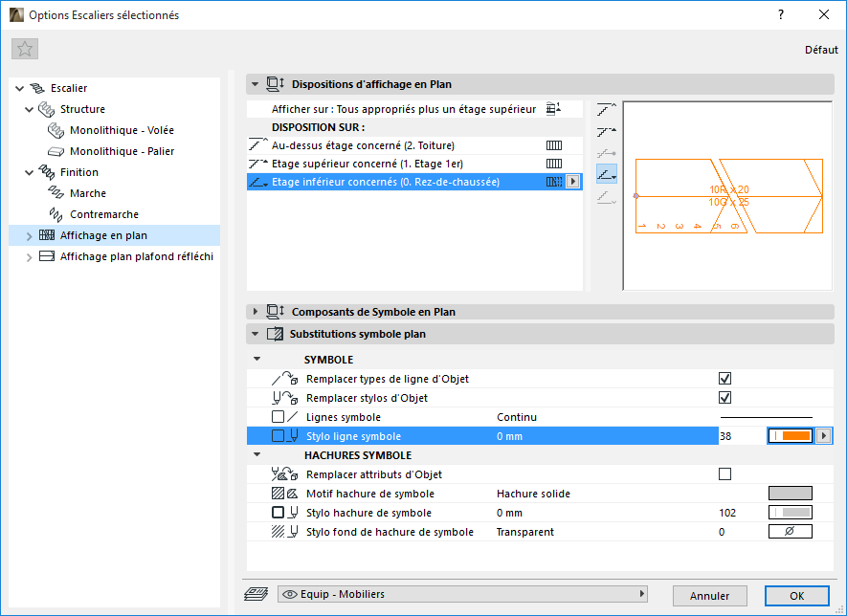The height and width of the screenshot is (616, 847).
Task: Click the layer icon beside Equip - Mobiliers
Action: click(x=256, y=594)
